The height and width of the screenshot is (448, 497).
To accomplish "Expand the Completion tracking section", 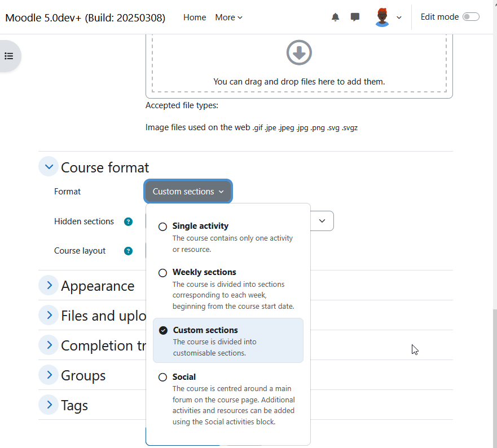I will [49, 345].
